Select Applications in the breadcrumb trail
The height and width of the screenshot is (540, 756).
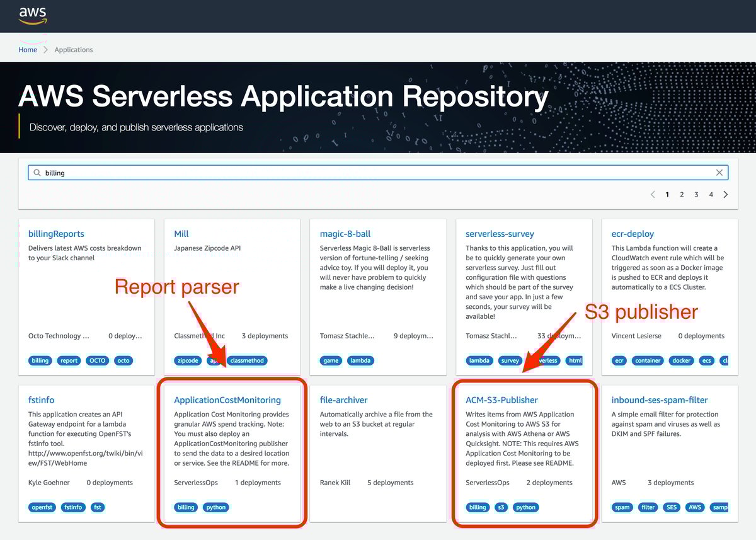[x=73, y=49]
